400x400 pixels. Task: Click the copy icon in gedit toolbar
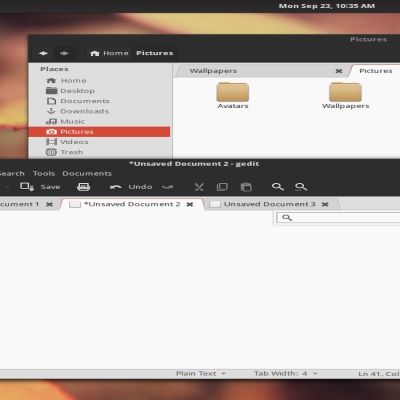click(x=222, y=187)
